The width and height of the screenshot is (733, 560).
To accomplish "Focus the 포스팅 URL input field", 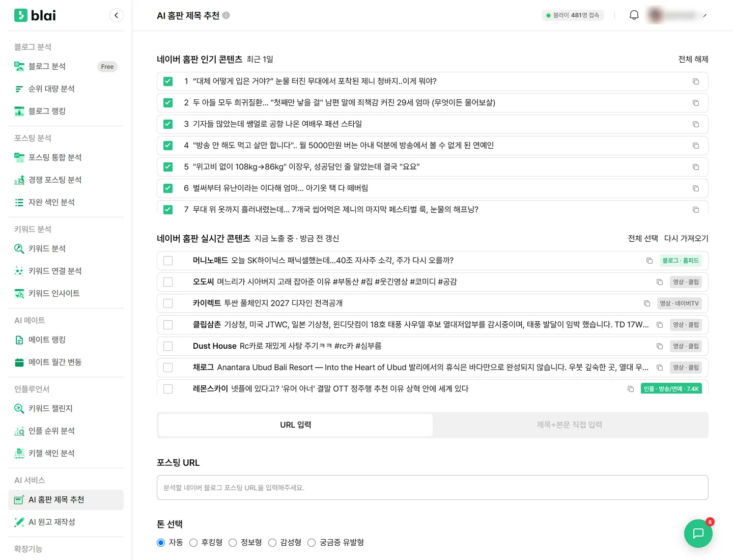I will pyautogui.click(x=433, y=488).
